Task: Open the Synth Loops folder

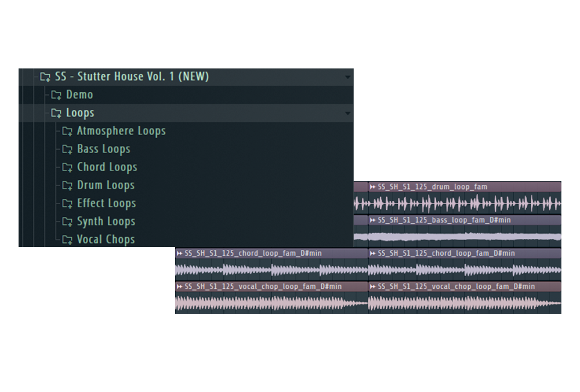Action: click(106, 222)
